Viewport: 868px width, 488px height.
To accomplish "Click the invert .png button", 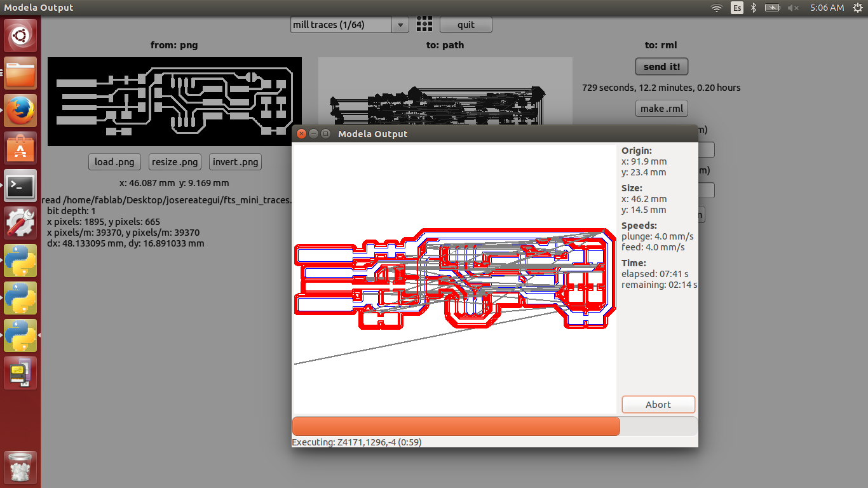I will click(x=235, y=162).
